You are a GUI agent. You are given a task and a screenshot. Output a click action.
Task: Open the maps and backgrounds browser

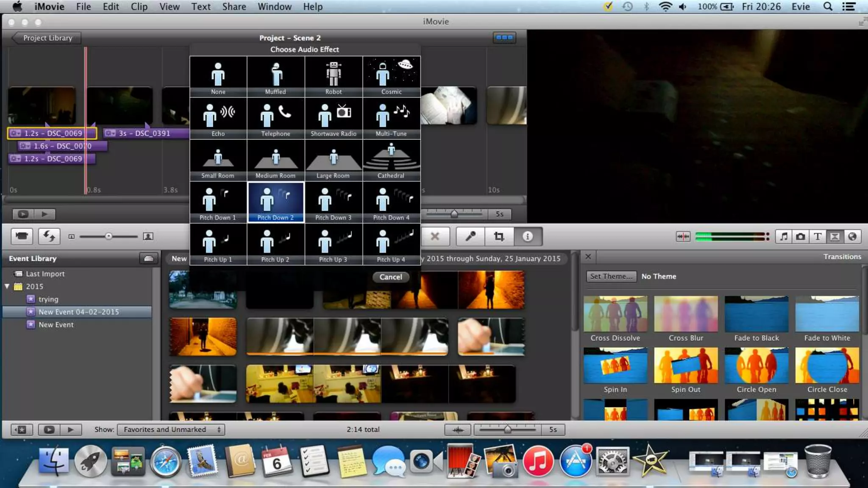pos(852,236)
